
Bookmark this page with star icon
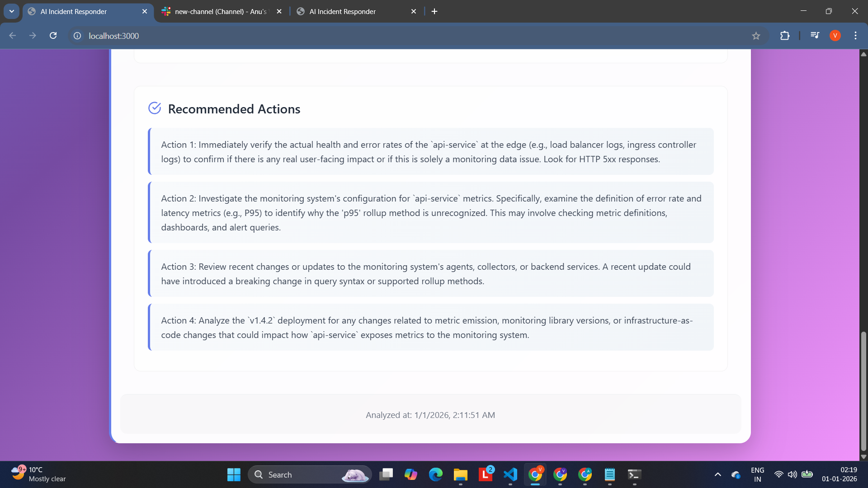click(x=756, y=36)
